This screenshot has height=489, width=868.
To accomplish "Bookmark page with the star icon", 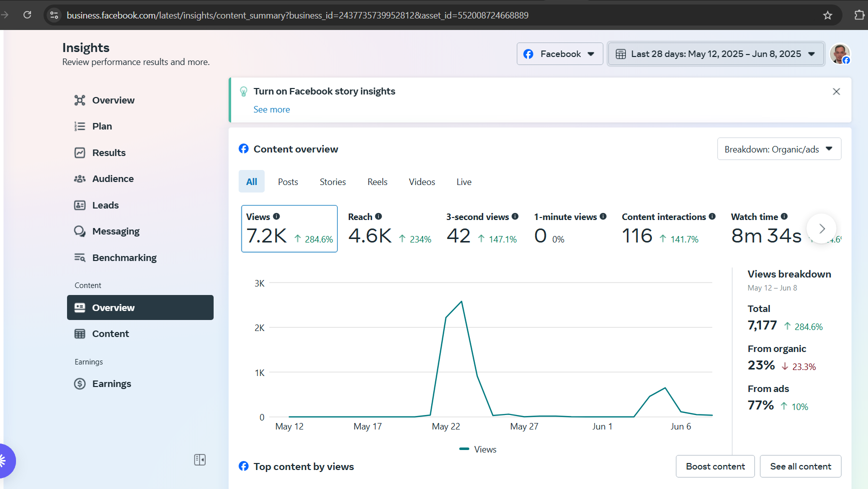I will click(x=827, y=15).
